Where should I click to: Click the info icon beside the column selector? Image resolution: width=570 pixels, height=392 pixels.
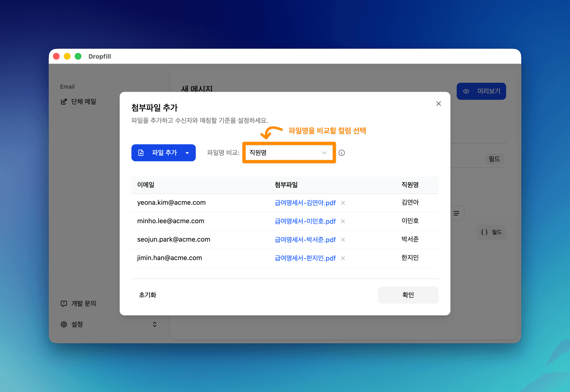tap(342, 153)
